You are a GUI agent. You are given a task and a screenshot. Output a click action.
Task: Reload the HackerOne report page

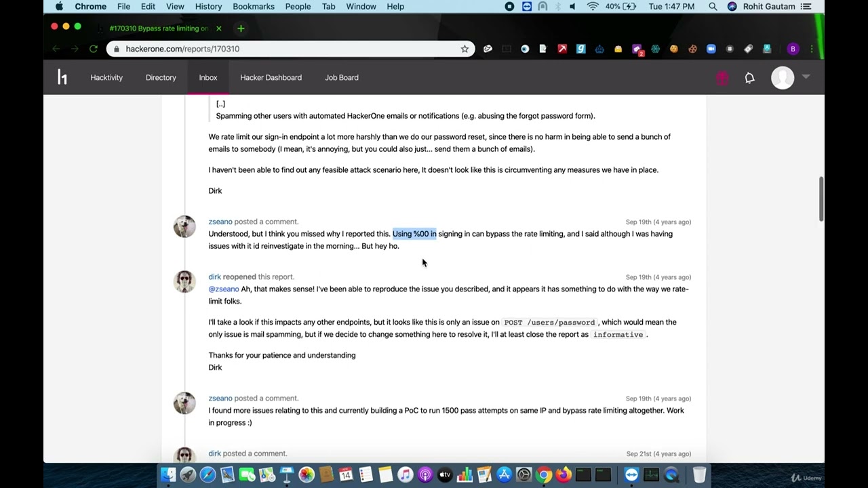coord(94,49)
